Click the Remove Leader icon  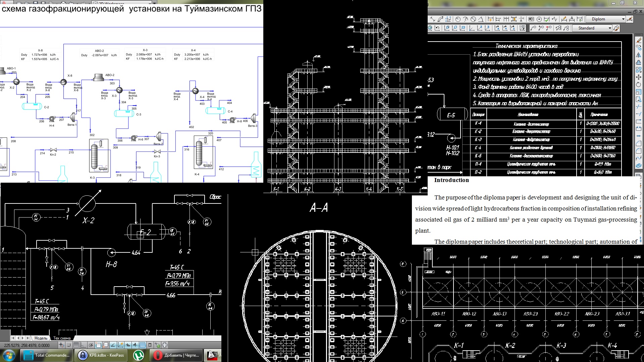[x=548, y=28]
